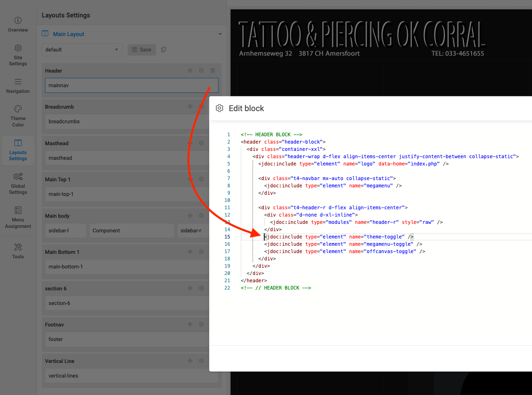The image size is (532, 395).
Task: Go to the Overview section
Action: [18, 25]
